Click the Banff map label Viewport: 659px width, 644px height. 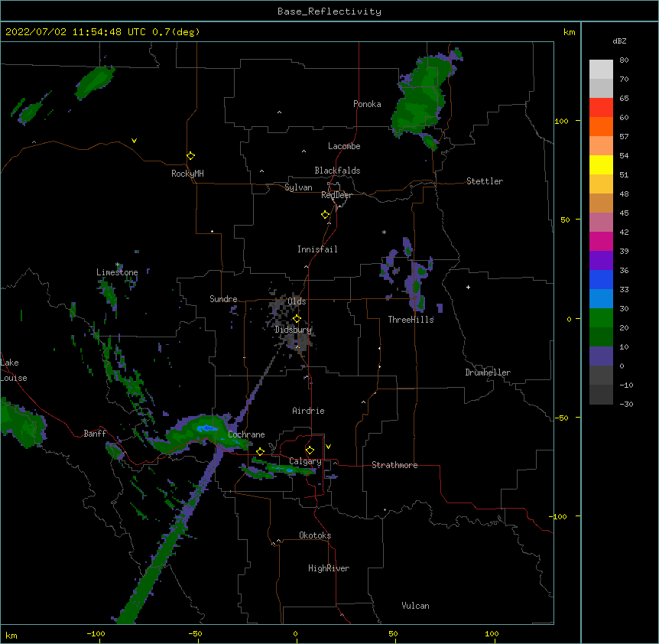coord(95,434)
